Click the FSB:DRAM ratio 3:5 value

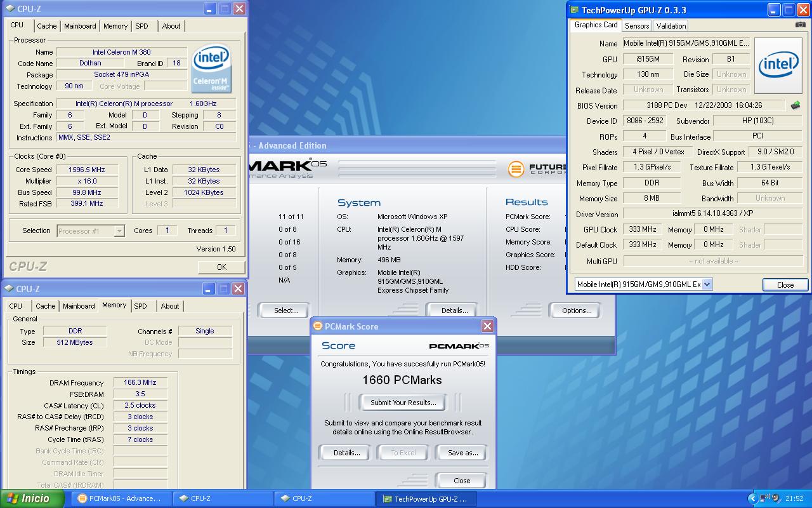(140, 394)
